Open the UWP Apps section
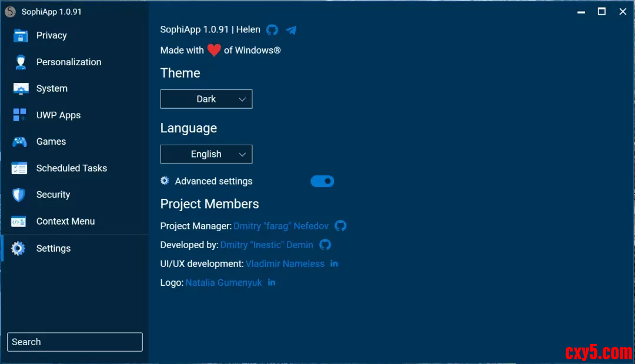This screenshot has width=635, height=364. 58,115
